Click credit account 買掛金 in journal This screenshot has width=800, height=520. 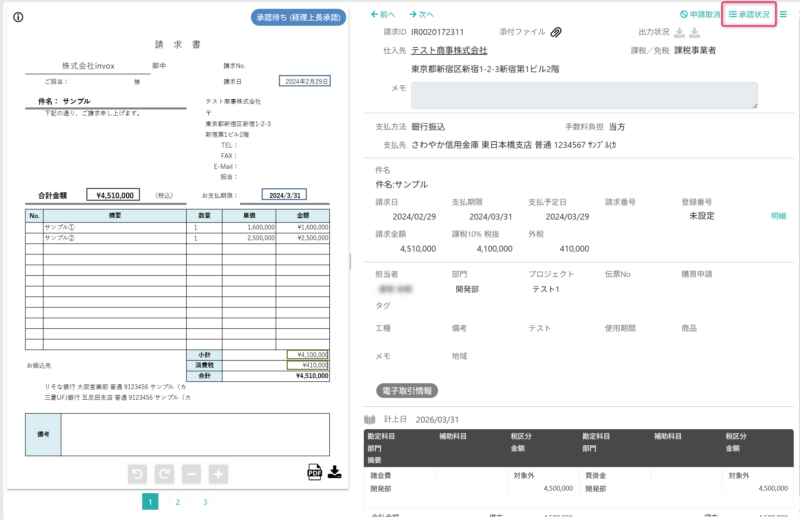coord(595,476)
